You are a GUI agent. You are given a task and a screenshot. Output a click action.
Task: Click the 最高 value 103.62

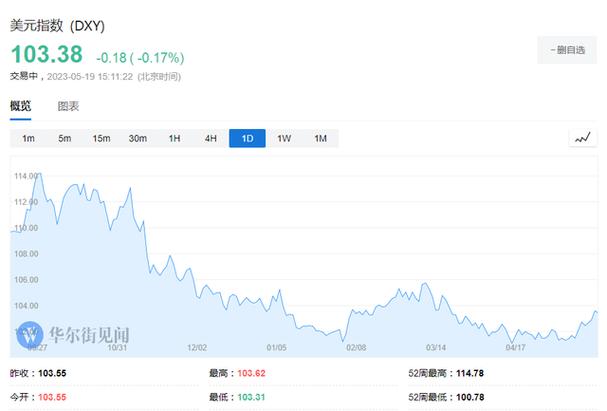[x=251, y=373]
